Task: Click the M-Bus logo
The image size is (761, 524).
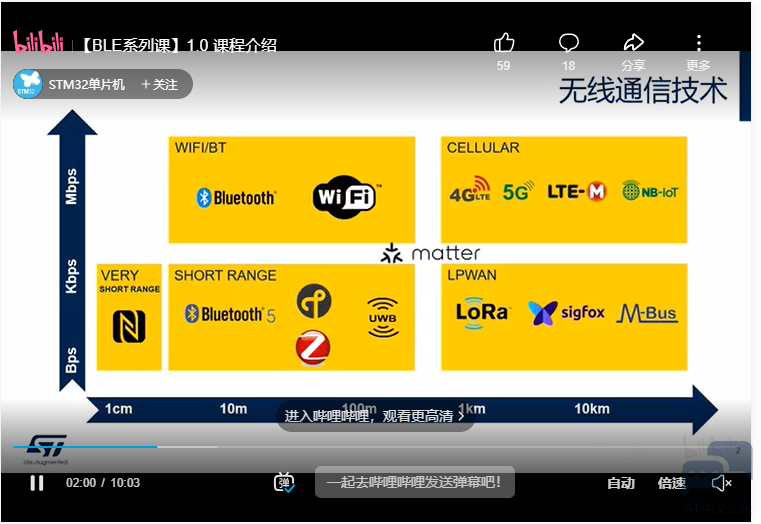Action: (x=647, y=314)
